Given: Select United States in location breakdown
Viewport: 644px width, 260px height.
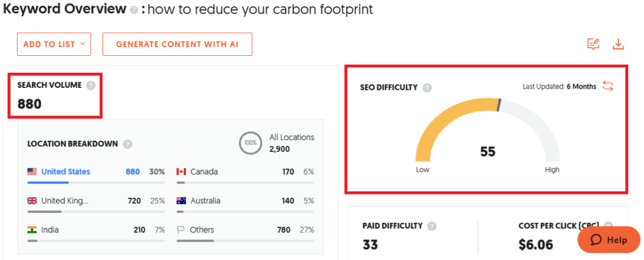Looking at the screenshot, I should (65, 171).
